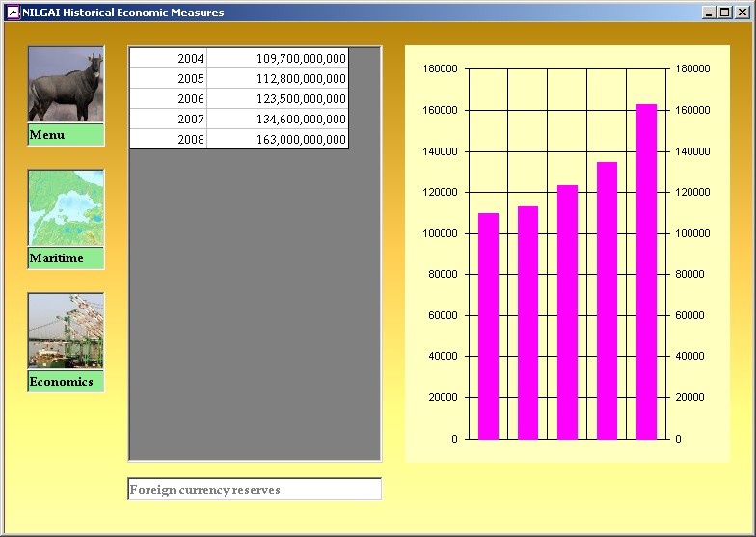Open the Economics section label

tap(66, 382)
